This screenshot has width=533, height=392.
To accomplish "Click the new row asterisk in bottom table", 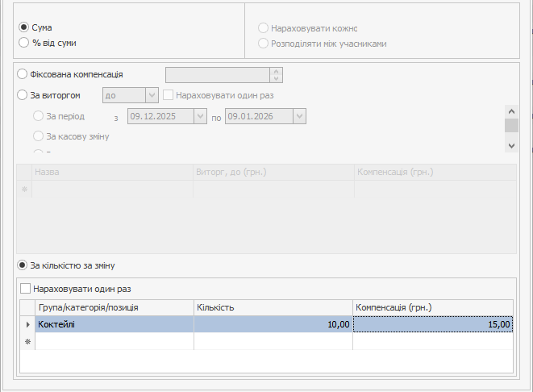I will click(28, 341).
